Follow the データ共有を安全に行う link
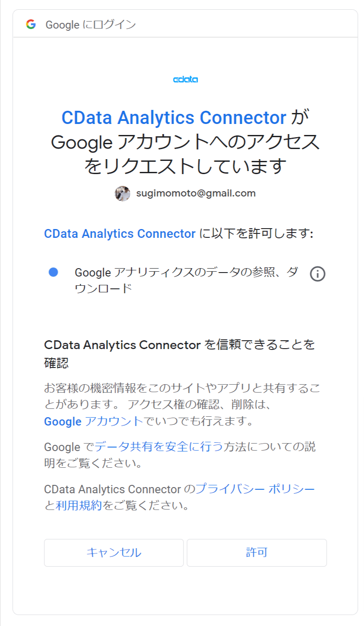 [x=159, y=447]
